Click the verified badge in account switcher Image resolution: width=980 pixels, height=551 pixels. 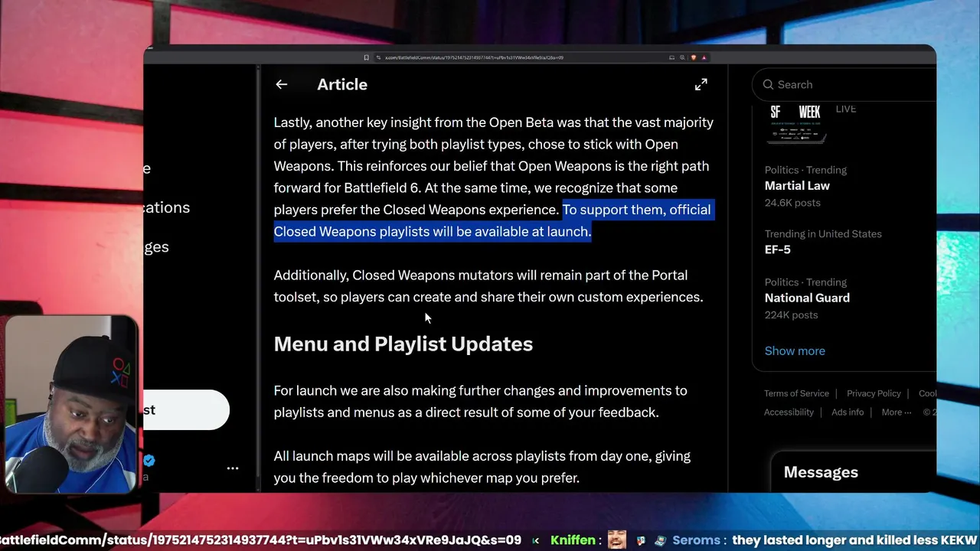point(149,461)
